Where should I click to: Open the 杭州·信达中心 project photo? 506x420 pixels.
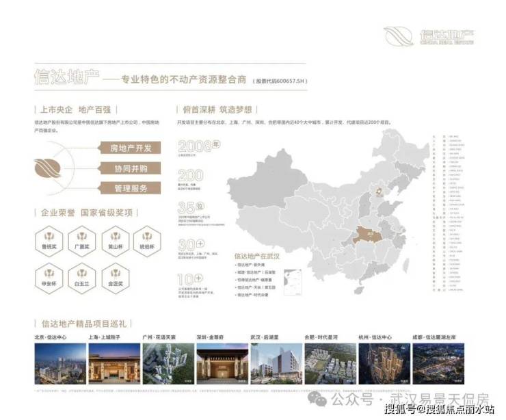coord(384,363)
